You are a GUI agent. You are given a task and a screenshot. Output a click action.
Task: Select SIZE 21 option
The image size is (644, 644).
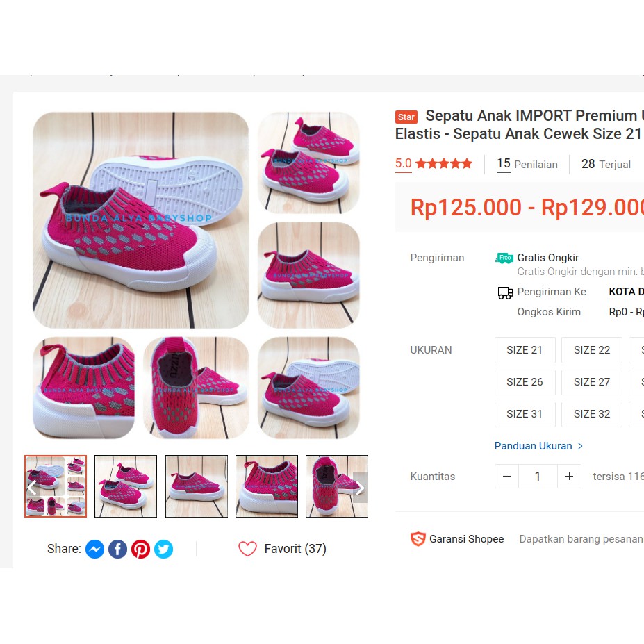(x=525, y=350)
